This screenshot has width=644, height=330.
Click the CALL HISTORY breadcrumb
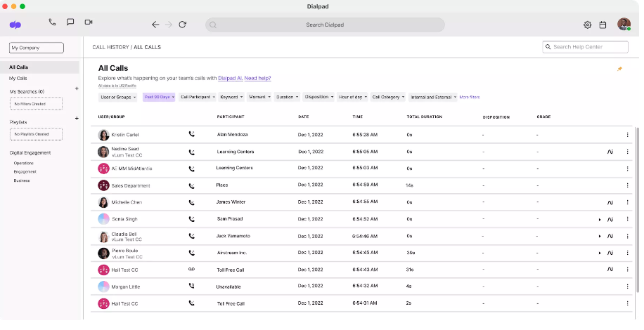[110, 47]
